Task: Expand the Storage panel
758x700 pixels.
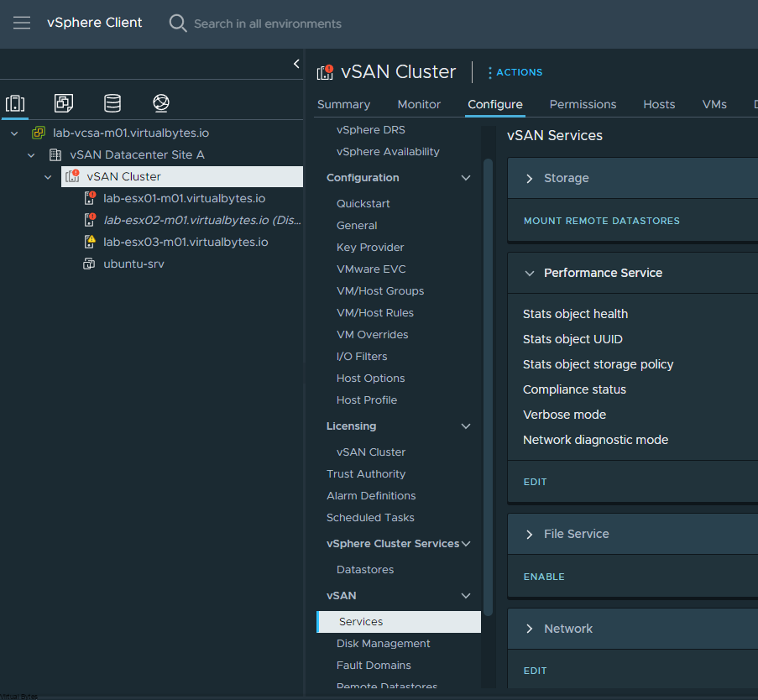Action: click(530, 179)
